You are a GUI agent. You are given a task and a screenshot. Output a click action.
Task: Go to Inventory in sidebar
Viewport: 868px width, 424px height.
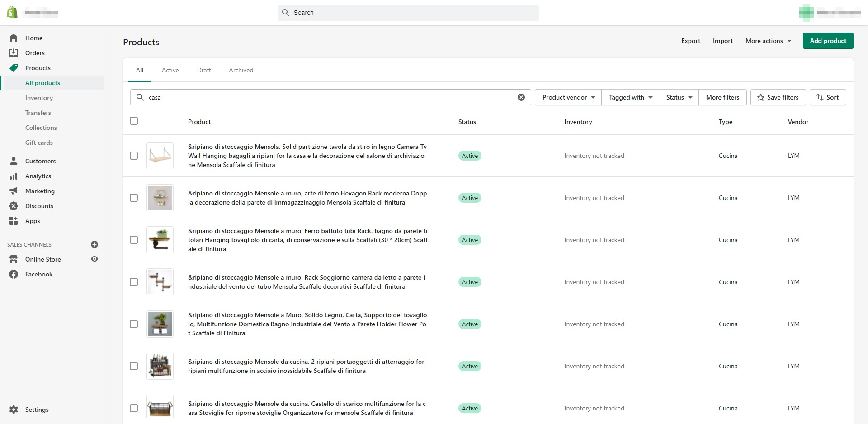click(39, 98)
